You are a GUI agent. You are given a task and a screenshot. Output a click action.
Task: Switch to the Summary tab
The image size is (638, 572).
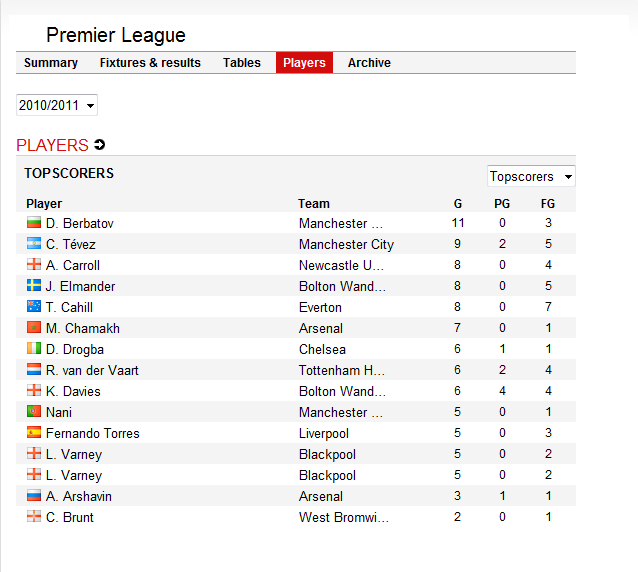[x=51, y=63]
